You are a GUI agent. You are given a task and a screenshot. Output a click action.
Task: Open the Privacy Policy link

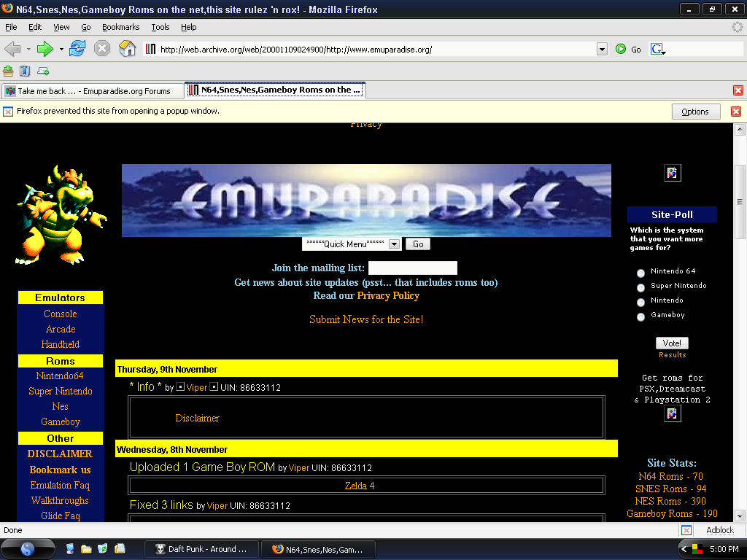point(388,296)
